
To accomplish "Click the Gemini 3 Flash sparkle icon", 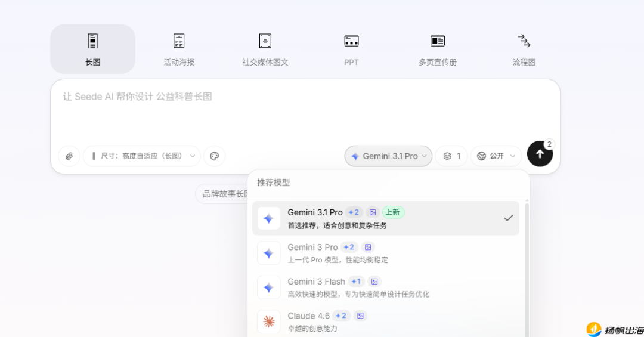I will pyautogui.click(x=268, y=287).
